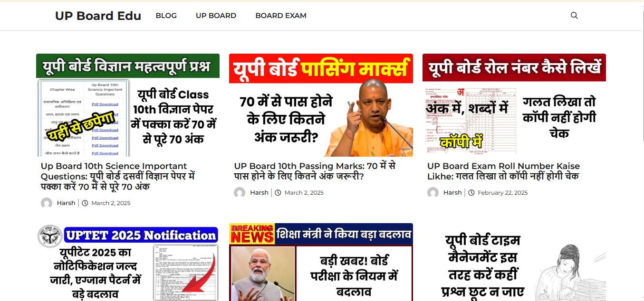Open the Science Important Questions post thumbnail
This screenshot has width=644, height=301.
[128, 105]
